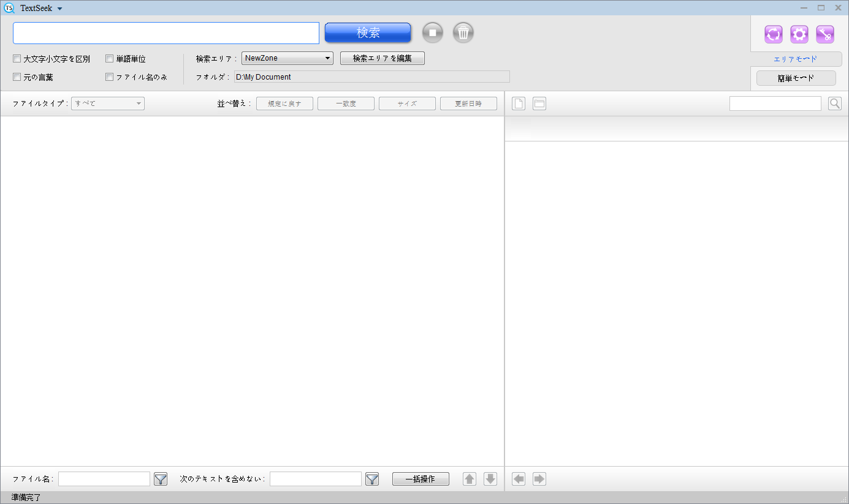
Task: Open the NewZone search area dropdown
Action: coord(287,59)
